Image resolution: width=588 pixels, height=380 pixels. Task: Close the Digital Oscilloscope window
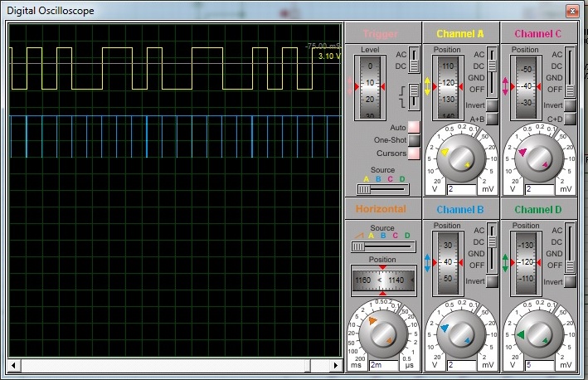coord(572,12)
